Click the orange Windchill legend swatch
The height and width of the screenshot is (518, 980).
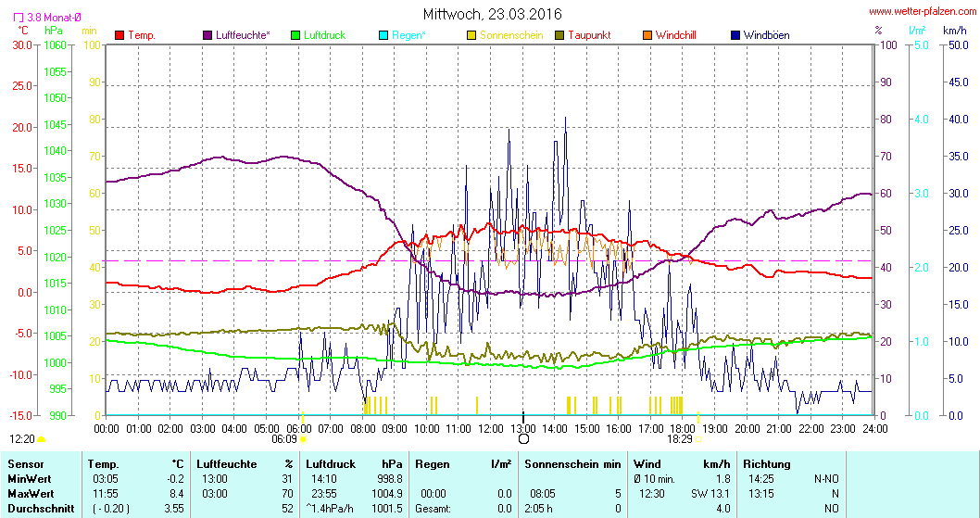tap(647, 35)
